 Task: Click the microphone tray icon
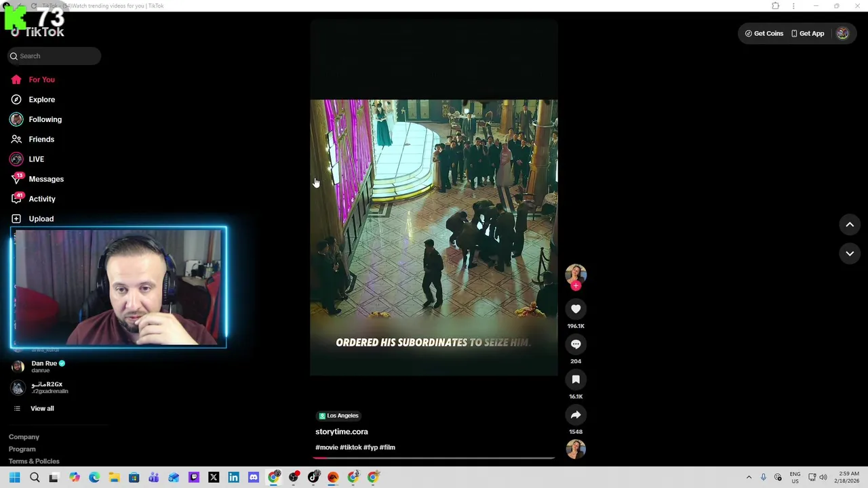click(x=763, y=478)
